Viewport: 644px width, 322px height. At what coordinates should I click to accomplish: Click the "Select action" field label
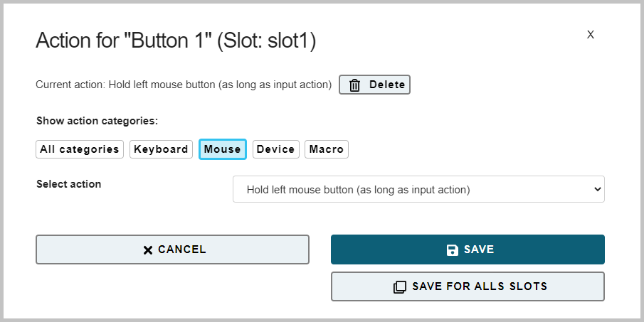point(68,184)
